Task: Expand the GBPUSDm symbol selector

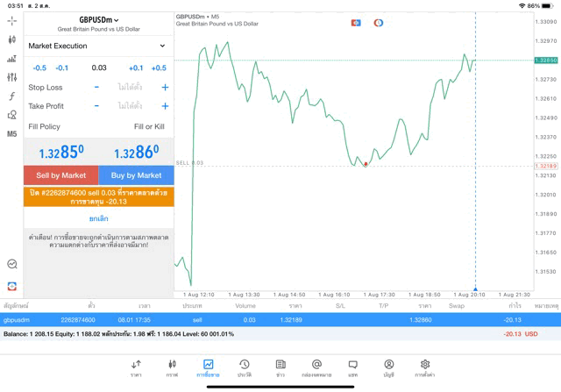Action: click(98, 19)
